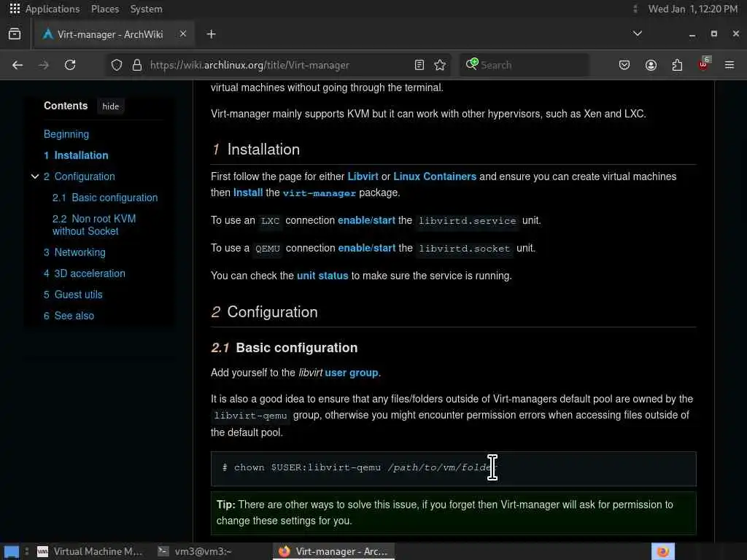The image size is (747, 560).
Task: Open the extensions puzzle-piece icon
Action: coord(677,65)
